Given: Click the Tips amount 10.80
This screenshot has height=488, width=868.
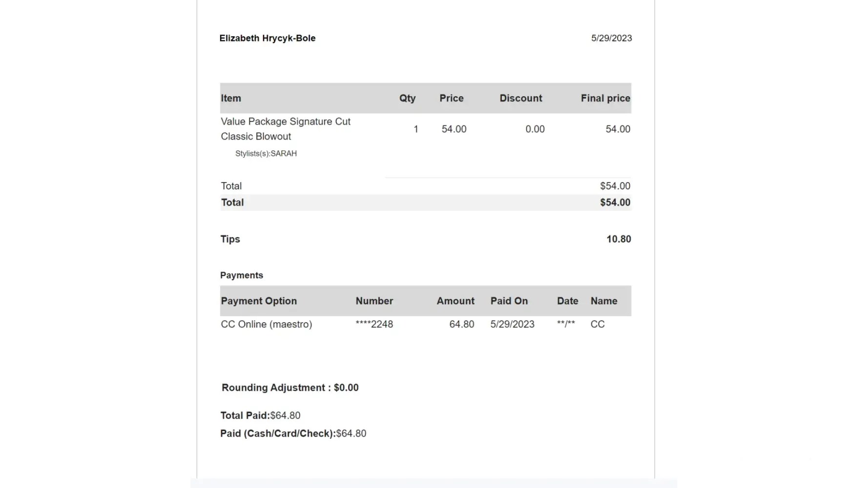Looking at the screenshot, I should (619, 239).
